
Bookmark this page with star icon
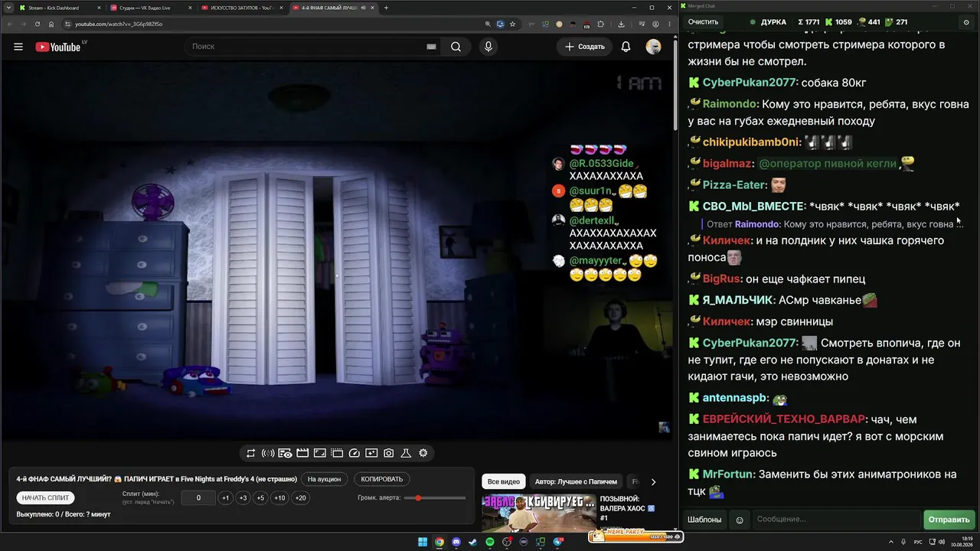coord(512,24)
